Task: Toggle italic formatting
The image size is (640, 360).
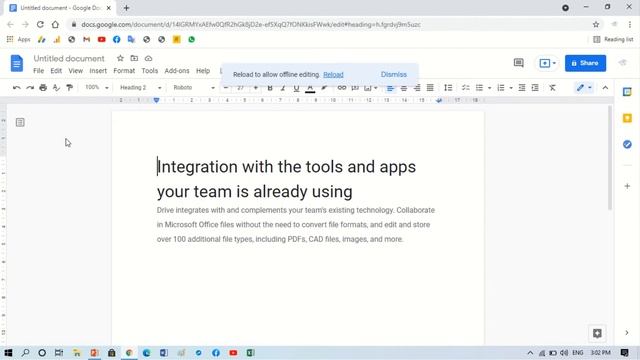Action: click(283, 88)
